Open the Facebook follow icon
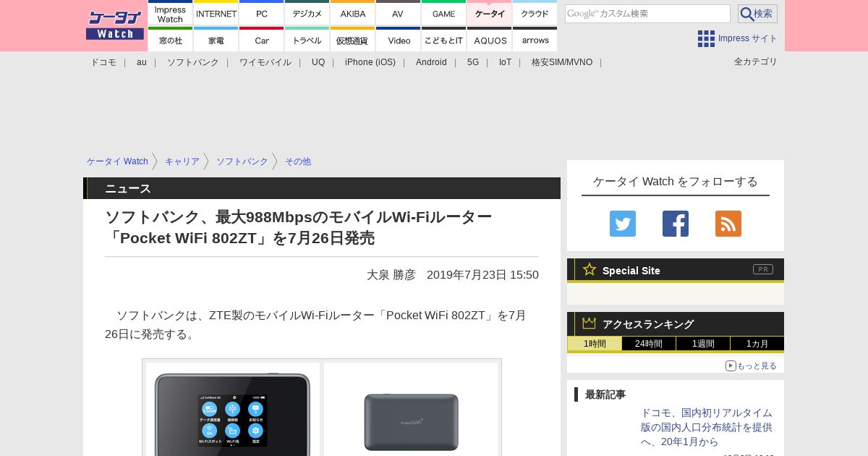 [x=676, y=224]
